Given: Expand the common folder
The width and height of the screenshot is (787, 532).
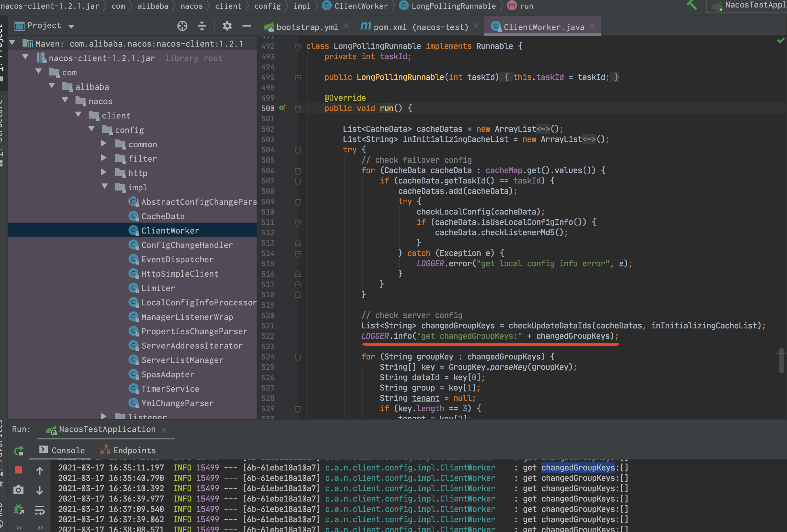Looking at the screenshot, I should 104,143.
